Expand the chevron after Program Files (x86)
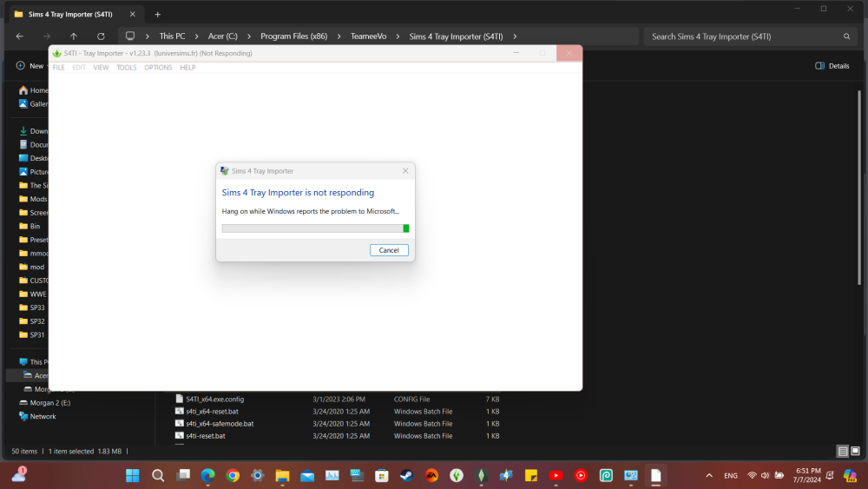Viewport: 868px width, 489px height. (339, 36)
